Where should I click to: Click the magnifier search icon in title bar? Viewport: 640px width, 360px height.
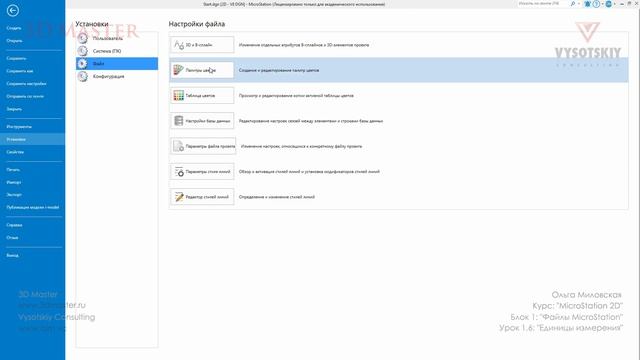coord(573,4)
